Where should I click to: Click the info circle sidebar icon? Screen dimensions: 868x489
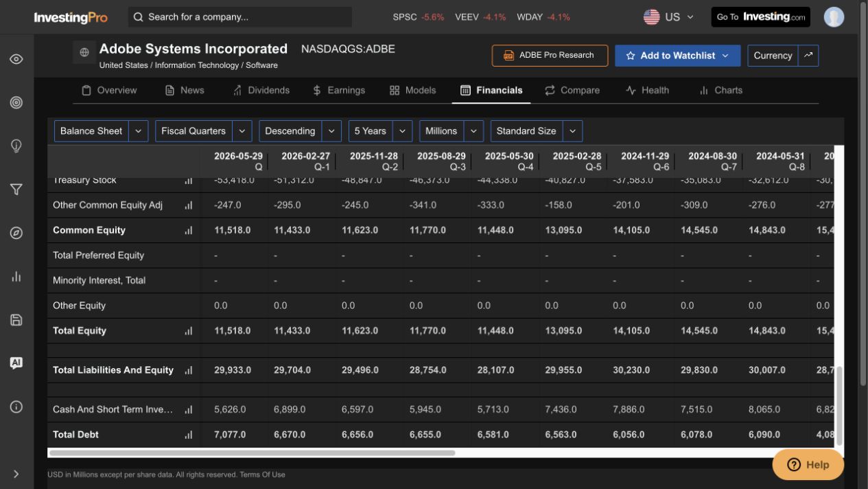coord(16,407)
